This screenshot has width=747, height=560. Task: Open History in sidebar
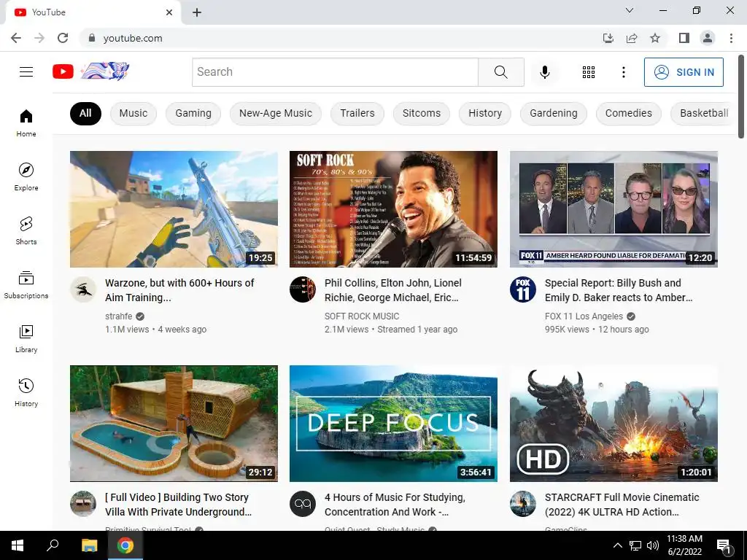[26, 393]
